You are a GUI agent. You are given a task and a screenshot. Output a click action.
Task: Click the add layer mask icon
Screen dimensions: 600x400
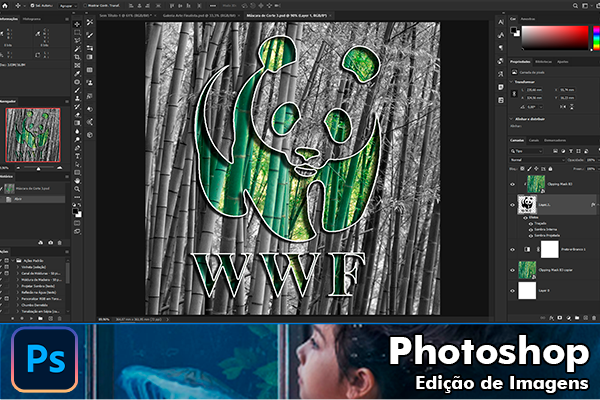pyautogui.click(x=560, y=318)
